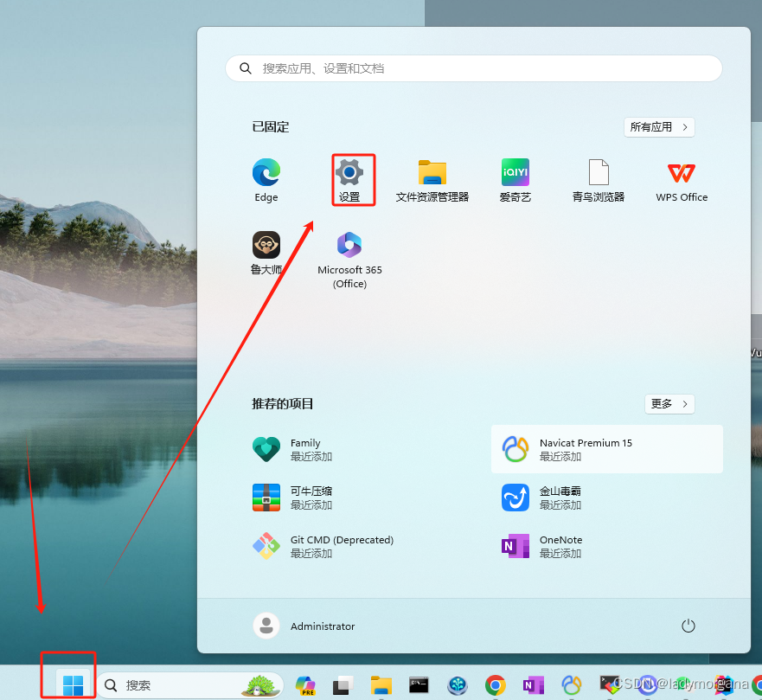This screenshot has height=700, width=762.
Task: Click the Start menu search field
Action: click(x=473, y=68)
